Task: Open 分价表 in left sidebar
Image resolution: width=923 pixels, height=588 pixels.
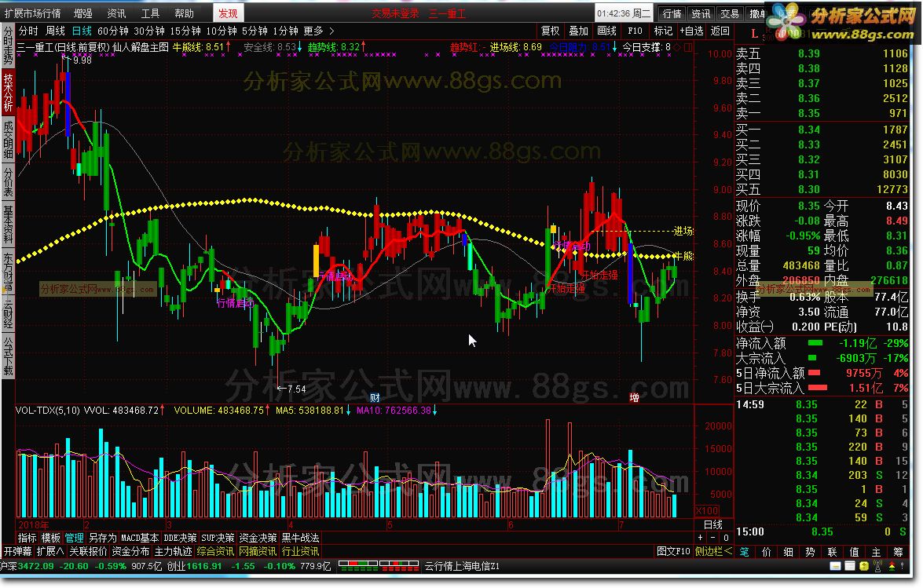Action: click(x=8, y=181)
